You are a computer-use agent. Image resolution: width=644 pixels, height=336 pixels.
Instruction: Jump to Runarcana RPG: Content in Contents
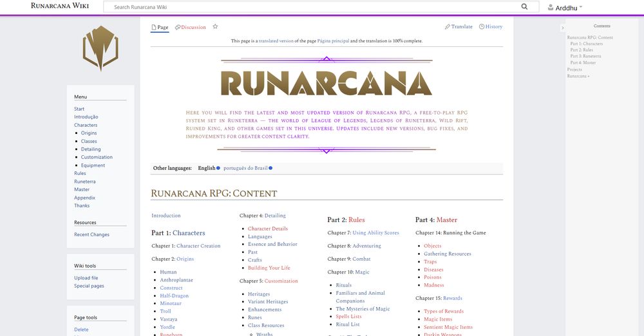tap(590, 37)
